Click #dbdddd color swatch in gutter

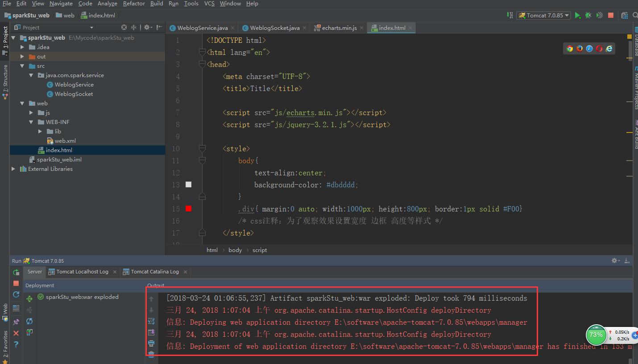[x=188, y=185]
